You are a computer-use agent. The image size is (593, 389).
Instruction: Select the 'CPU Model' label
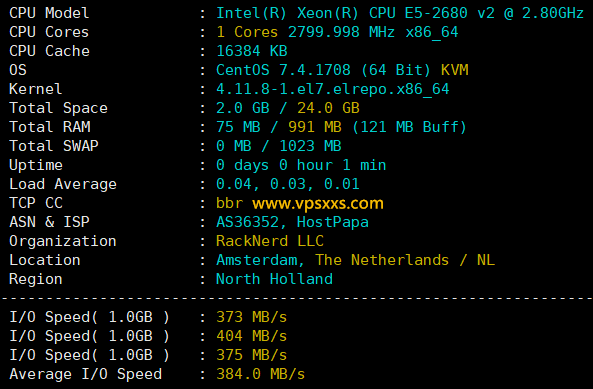click(x=49, y=13)
